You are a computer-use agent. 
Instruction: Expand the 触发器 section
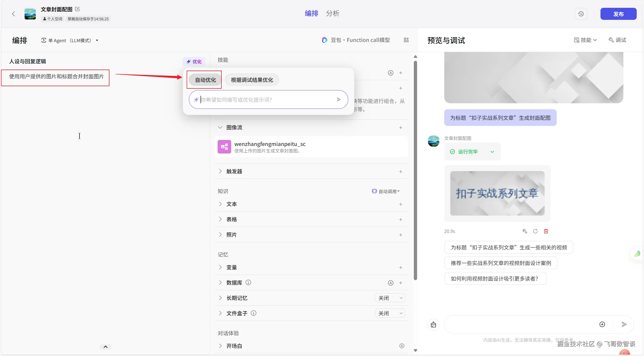(220, 171)
